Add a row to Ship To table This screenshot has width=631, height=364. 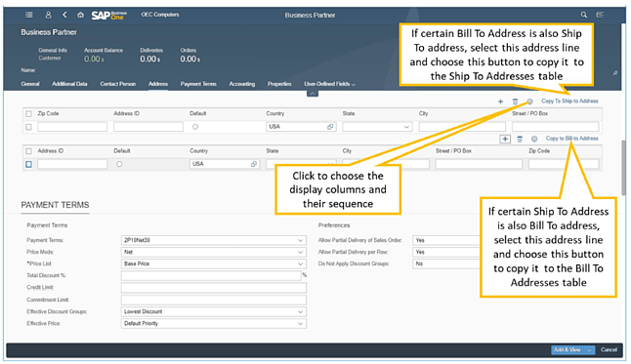505,139
